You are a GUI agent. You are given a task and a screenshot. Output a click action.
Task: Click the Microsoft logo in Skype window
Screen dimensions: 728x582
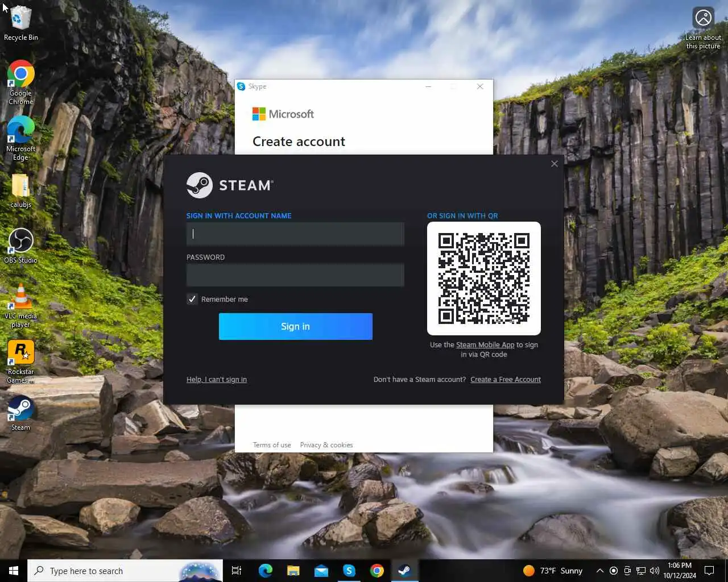pyautogui.click(x=283, y=114)
